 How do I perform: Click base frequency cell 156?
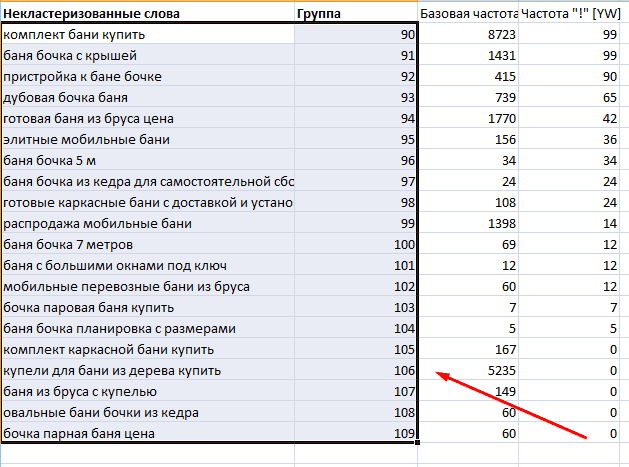click(468, 139)
